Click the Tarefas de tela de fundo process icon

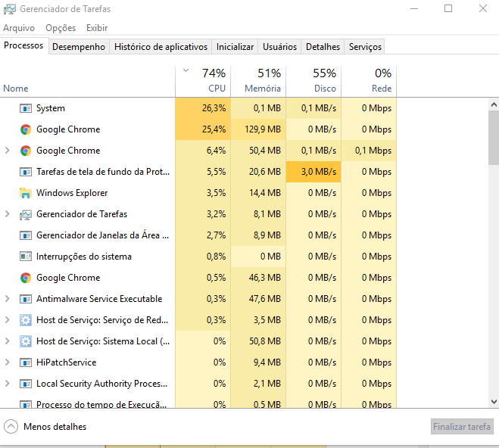coord(26,172)
